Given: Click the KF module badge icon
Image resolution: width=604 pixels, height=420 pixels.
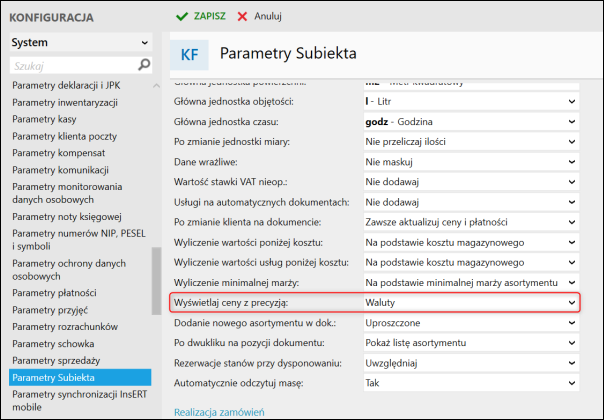Looking at the screenshot, I should point(189,55).
